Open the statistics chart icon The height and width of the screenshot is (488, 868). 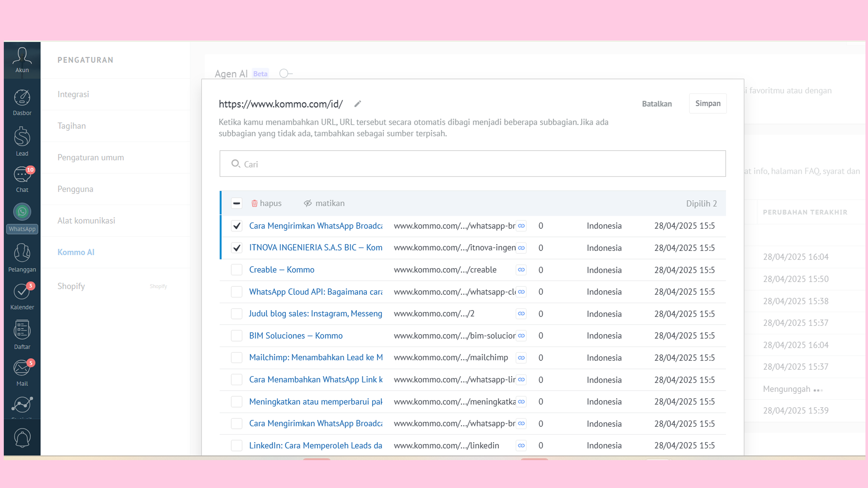click(22, 404)
